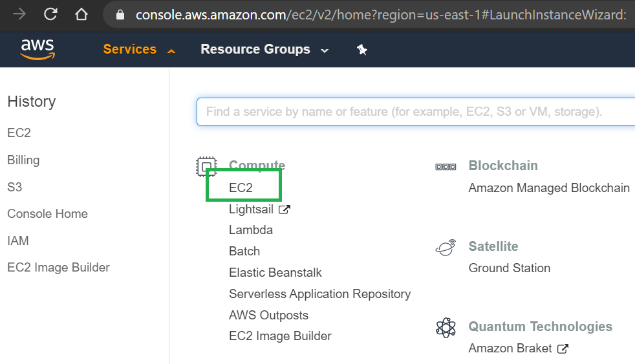635x364 pixels.
Task: Select IAM from History list
Action: coord(18,241)
